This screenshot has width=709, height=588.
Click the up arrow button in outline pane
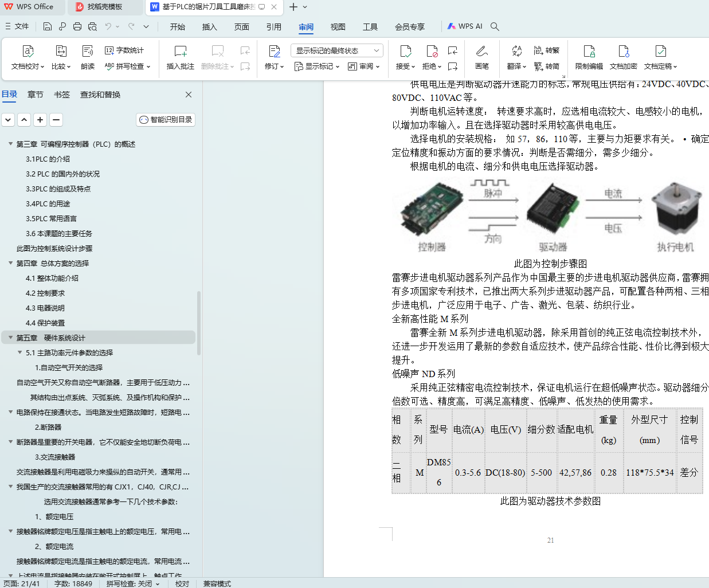coord(24,120)
